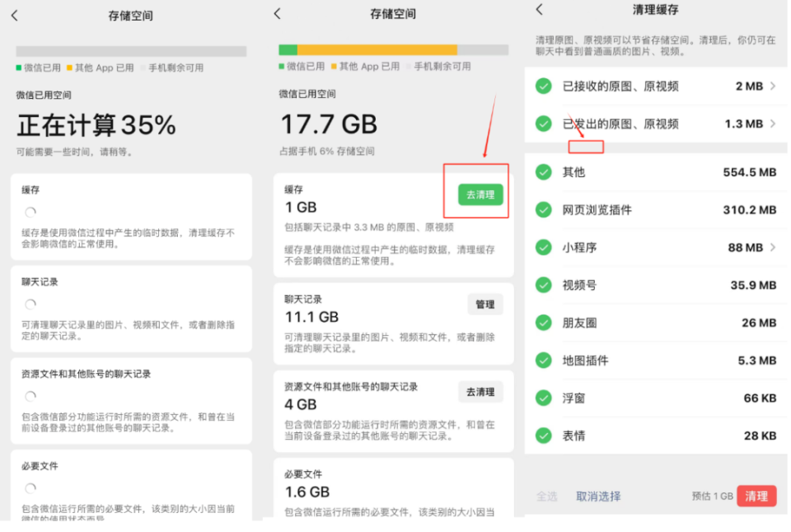Viewport: 791px width, 532px height.
Task: Tap 554.5 MB size value
Action: [750, 172]
